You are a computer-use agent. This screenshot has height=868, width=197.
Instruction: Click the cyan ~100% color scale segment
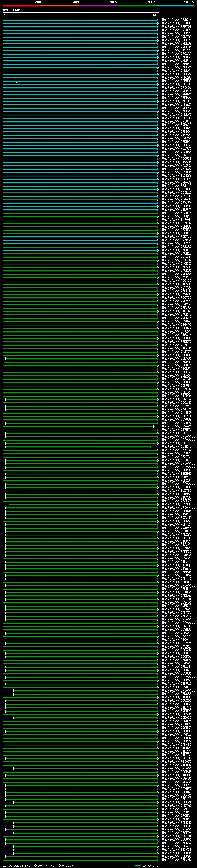[x=175, y=6]
